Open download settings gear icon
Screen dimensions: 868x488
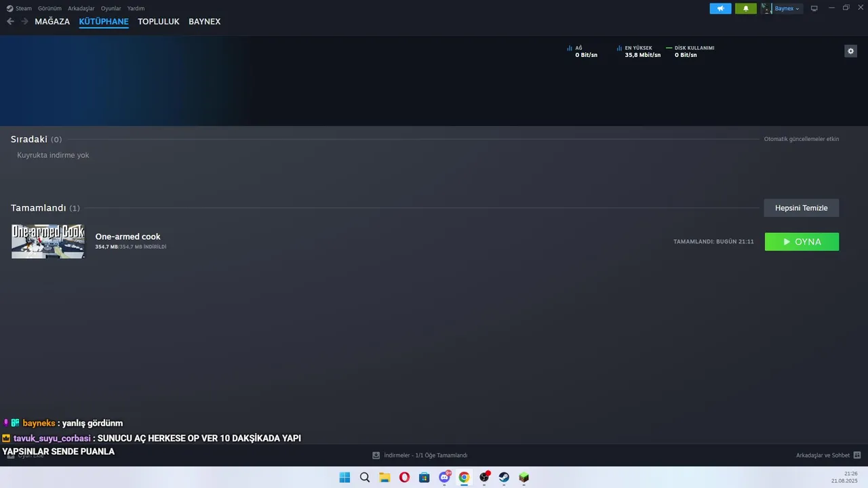(x=850, y=51)
